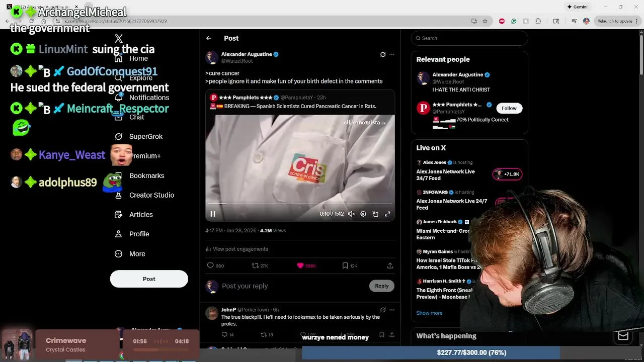Click the X logo in the sidebar
The height and width of the screenshot is (362, 644).
[x=119, y=38]
